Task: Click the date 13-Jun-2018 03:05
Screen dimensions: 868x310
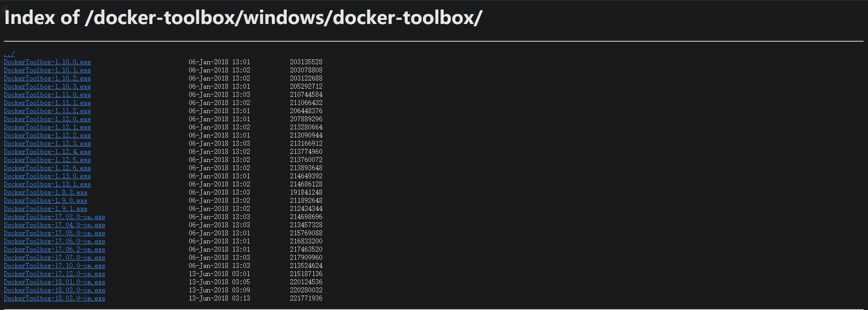Action: (219, 282)
